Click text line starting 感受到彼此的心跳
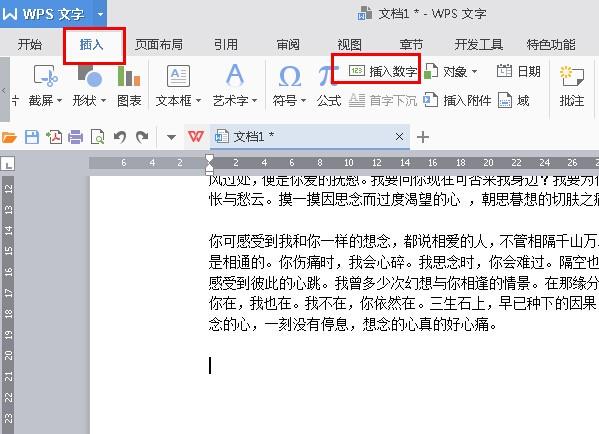Viewport: 599px width, 434px height. tap(404, 283)
